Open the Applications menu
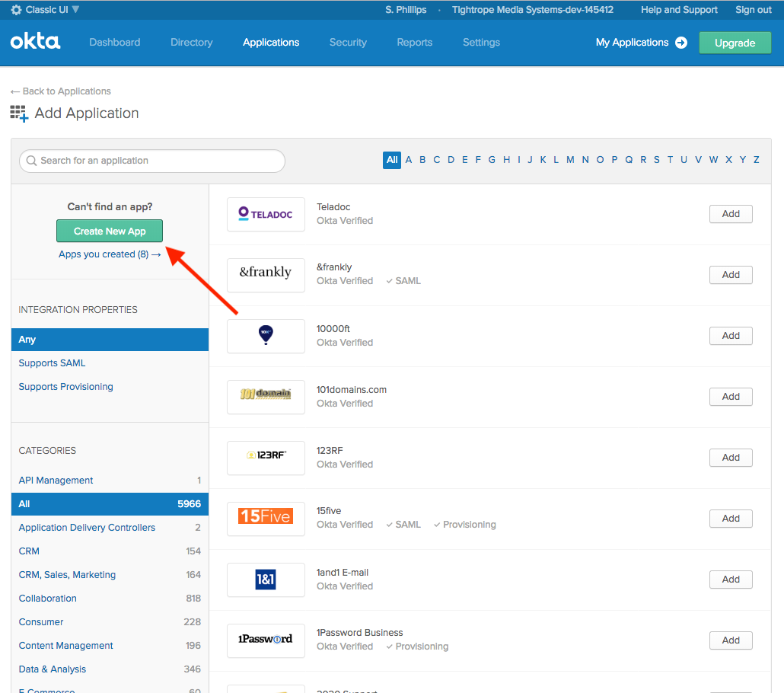This screenshot has width=784, height=693. pos(271,43)
